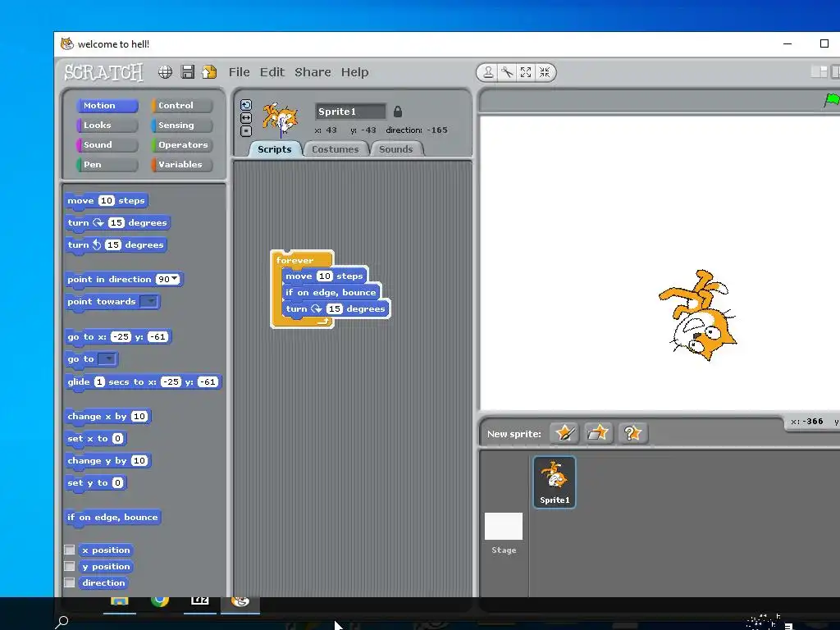Click the sprite lock icon

point(398,112)
